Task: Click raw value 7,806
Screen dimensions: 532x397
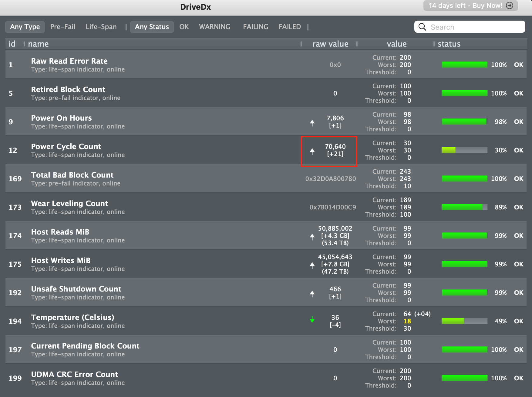Action: click(335, 118)
